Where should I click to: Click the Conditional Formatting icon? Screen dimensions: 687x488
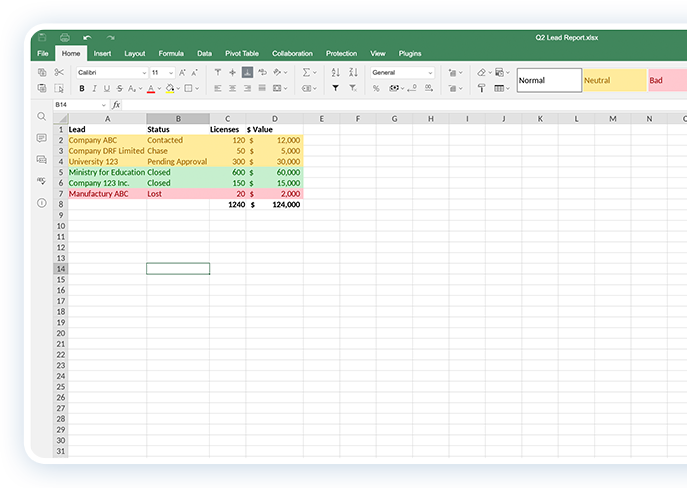[499, 72]
